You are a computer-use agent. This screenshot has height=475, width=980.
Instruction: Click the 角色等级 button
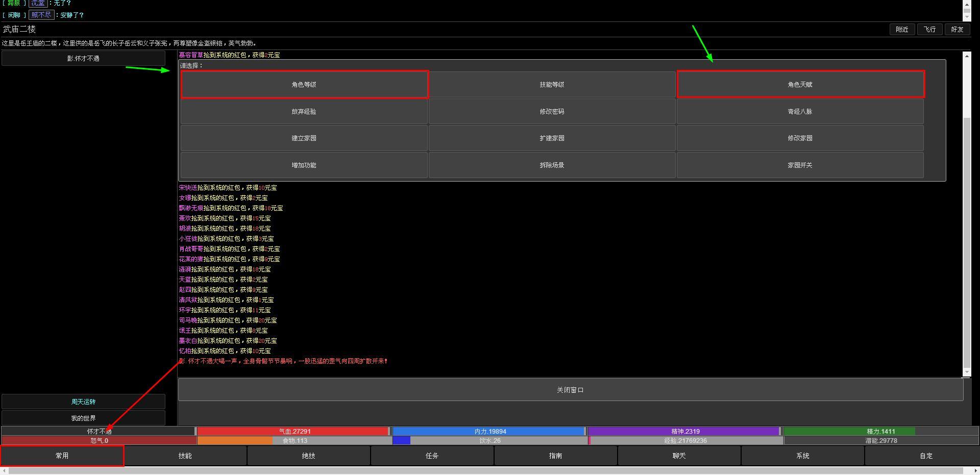point(304,85)
